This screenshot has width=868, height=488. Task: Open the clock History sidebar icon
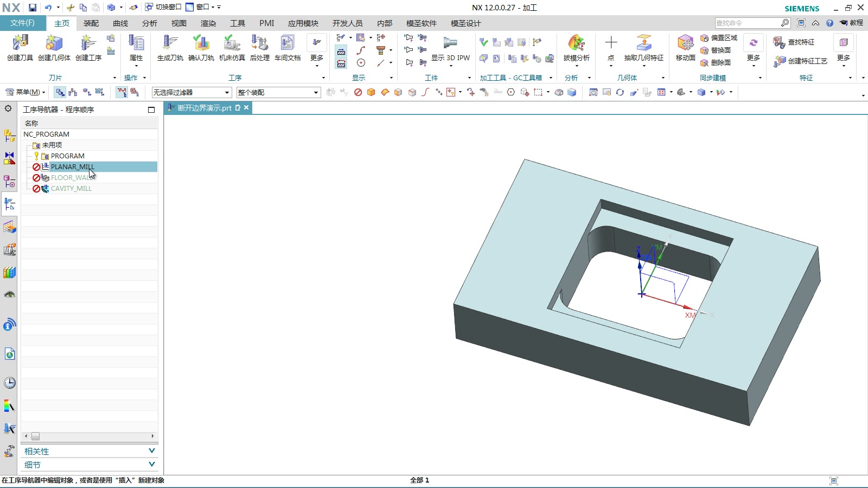point(9,383)
